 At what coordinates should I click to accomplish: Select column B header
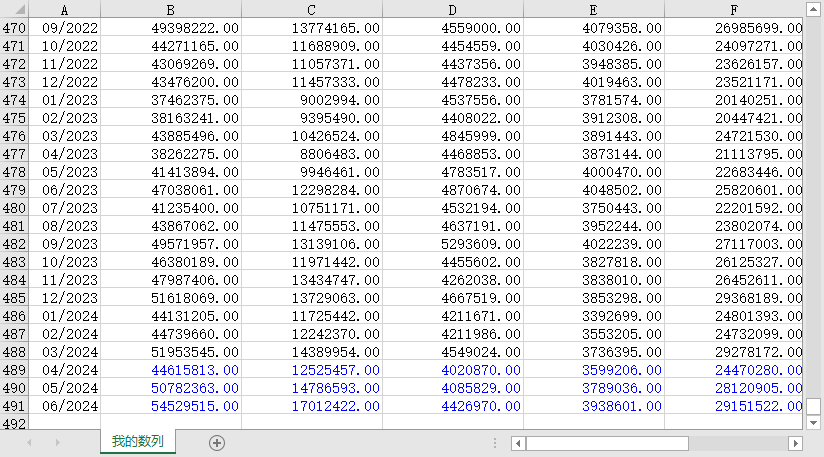171,9
